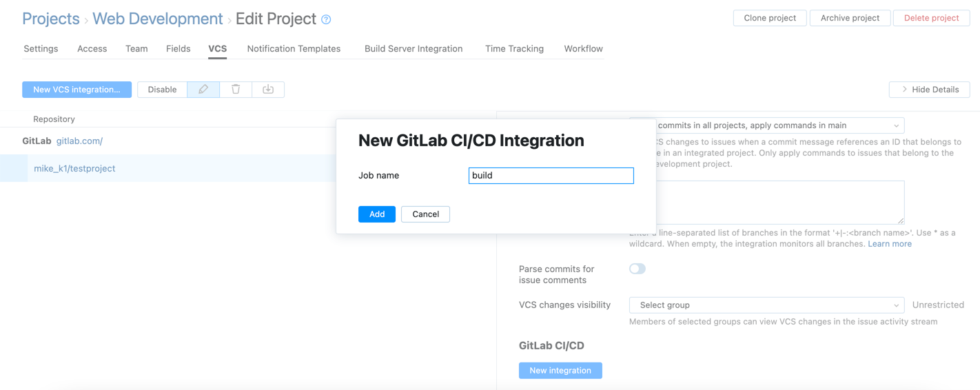
Task: Click the trash delete integration icon
Action: click(x=236, y=90)
